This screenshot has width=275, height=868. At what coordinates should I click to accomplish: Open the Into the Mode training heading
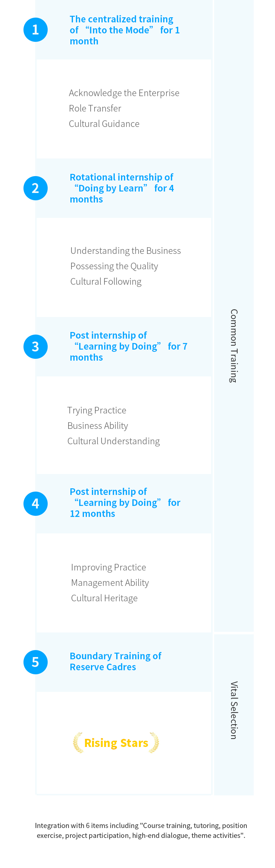point(125,30)
